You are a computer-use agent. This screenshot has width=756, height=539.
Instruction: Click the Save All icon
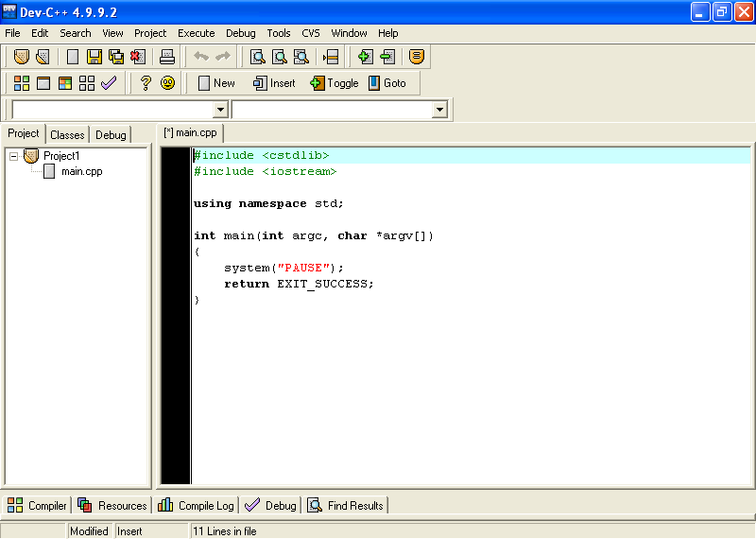[x=116, y=57]
